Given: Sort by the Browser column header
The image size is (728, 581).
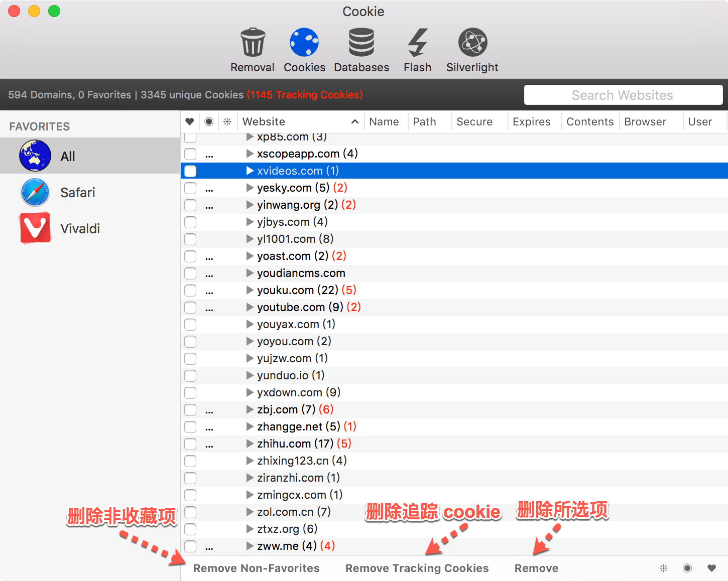Looking at the screenshot, I should (x=645, y=121).
